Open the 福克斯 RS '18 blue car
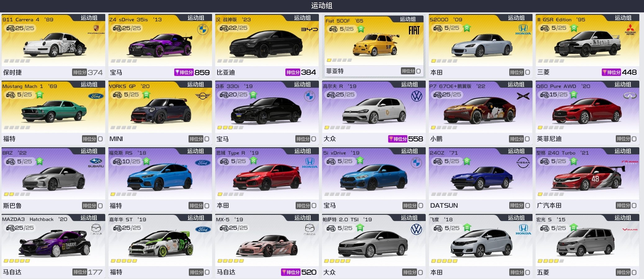644x279 pixels. click(160, 177)
